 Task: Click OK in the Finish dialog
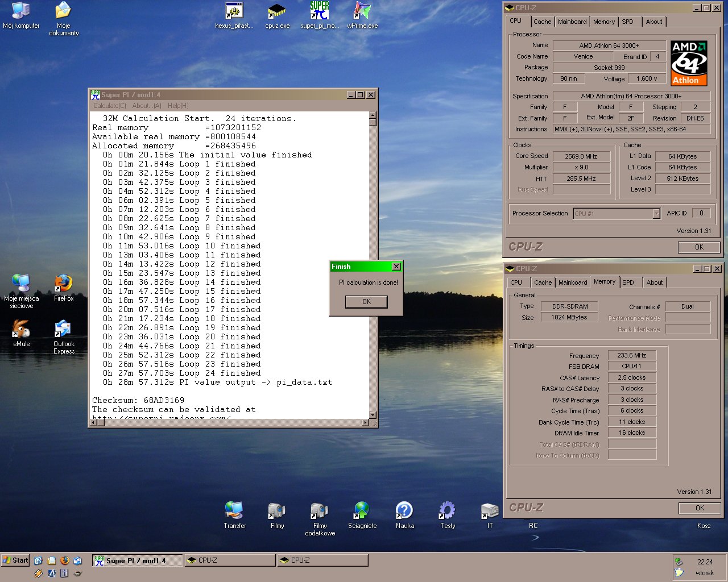(366, 302)
